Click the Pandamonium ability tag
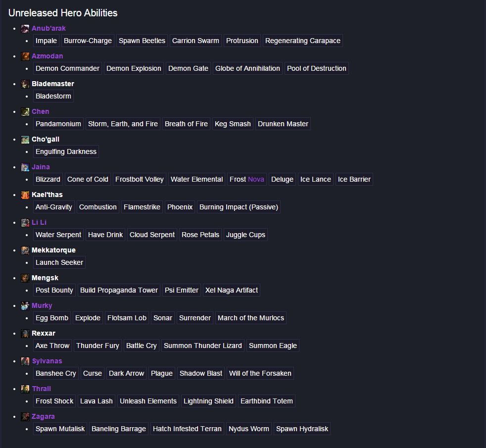Image resolution: width=486 pixels, height=448 pixels. 58,124
